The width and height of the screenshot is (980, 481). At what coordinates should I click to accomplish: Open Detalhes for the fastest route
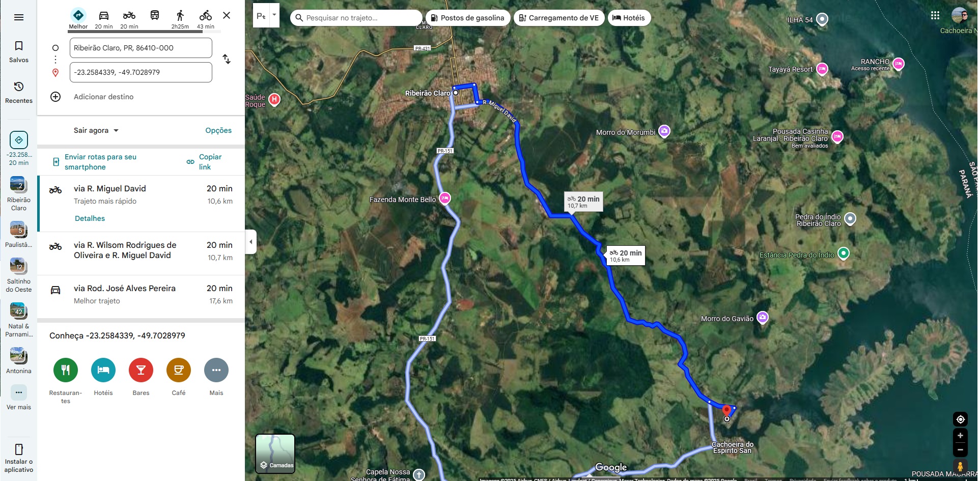tap(90, 218)
